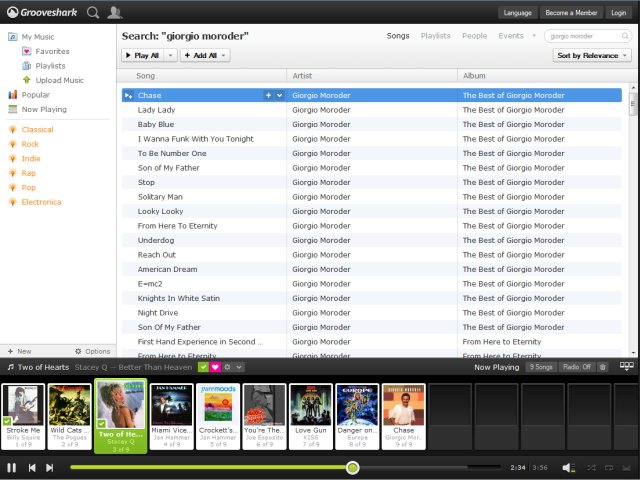Toggle Radio Off button
Screen dimensions: 640x480
575,367
